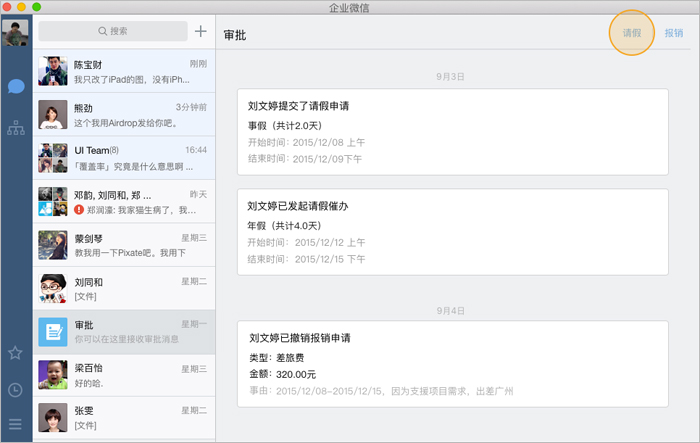Image resolution: width=700 pixels, height=443 pixels.
Task: Open the chat with 蒙剑琴
Action: 124,245
